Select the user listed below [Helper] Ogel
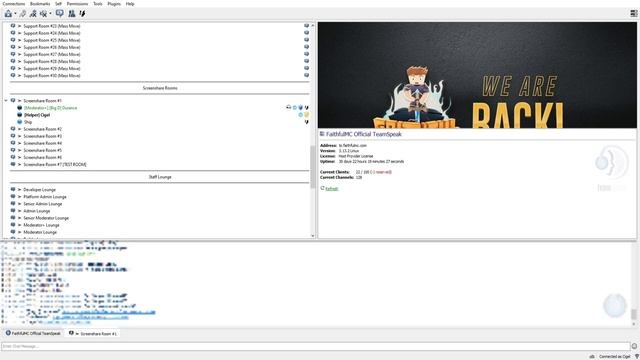 pos(28,122)
